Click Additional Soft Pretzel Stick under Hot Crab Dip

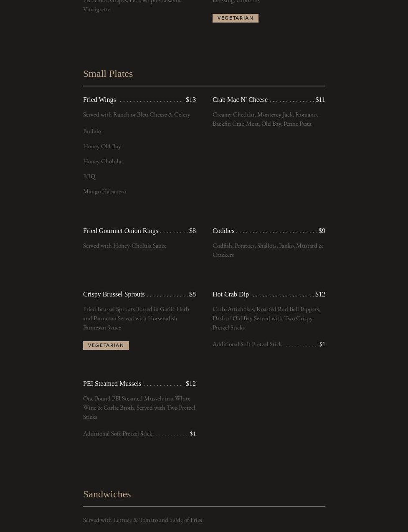coord(247,344)
